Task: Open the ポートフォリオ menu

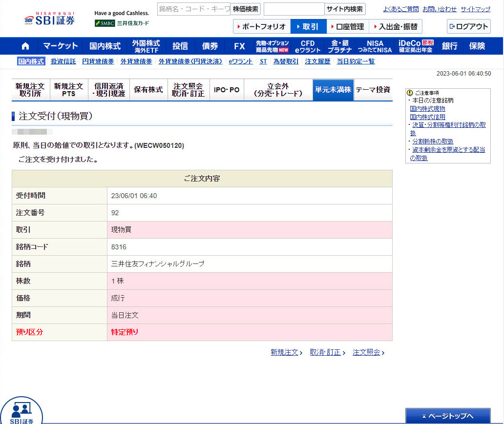Action: click(261, 26)
